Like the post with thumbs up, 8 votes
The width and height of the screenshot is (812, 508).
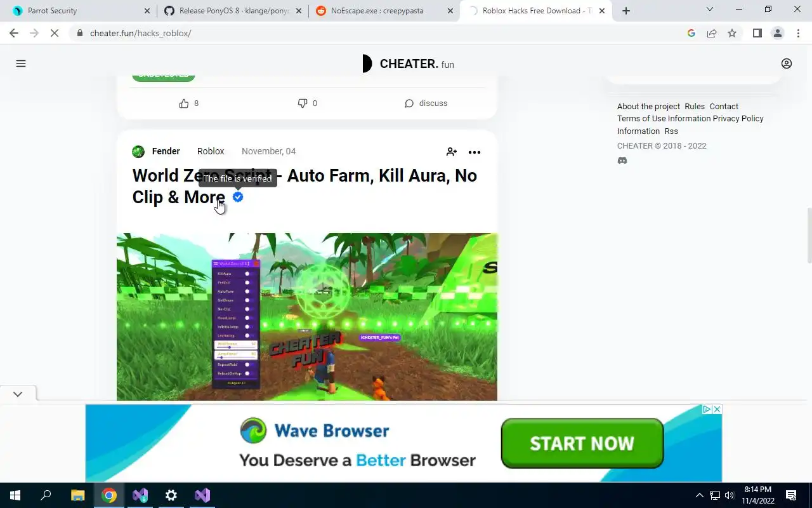[x=189, y=104]
